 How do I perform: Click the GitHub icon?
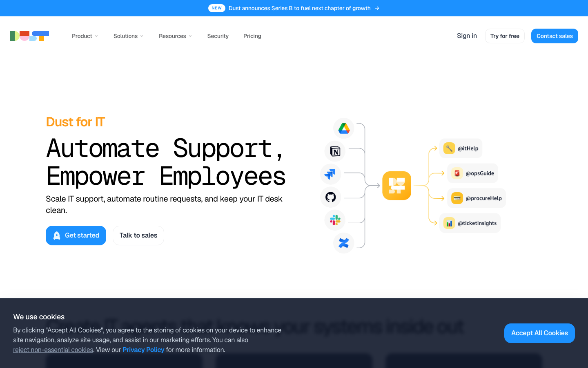pos(330,197)
